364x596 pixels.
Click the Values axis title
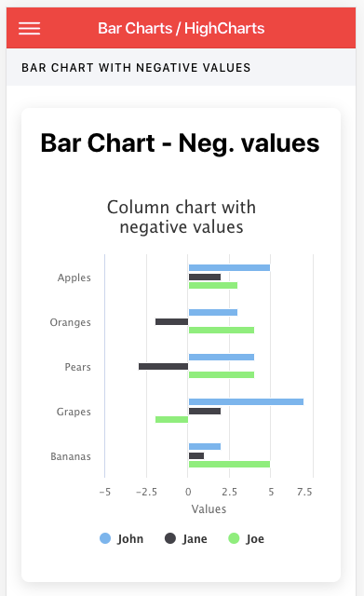coord(209,509)
